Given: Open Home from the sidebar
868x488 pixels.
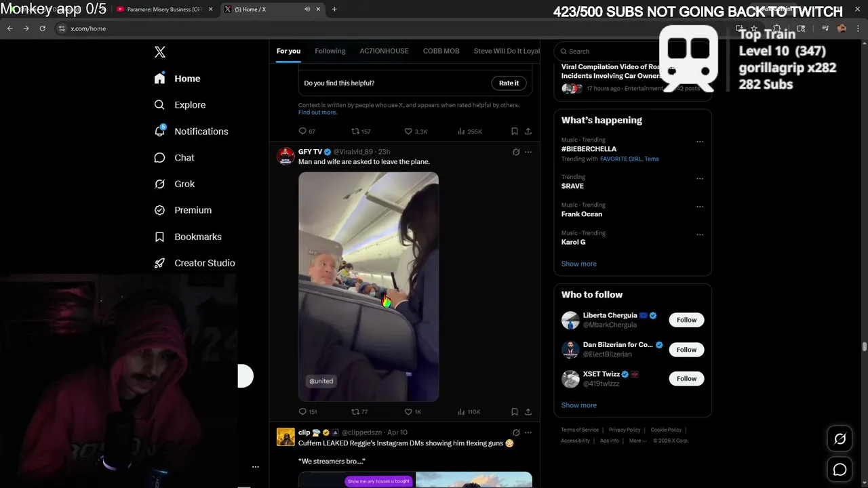Looking at the screenshot, I should pos(177,79).
